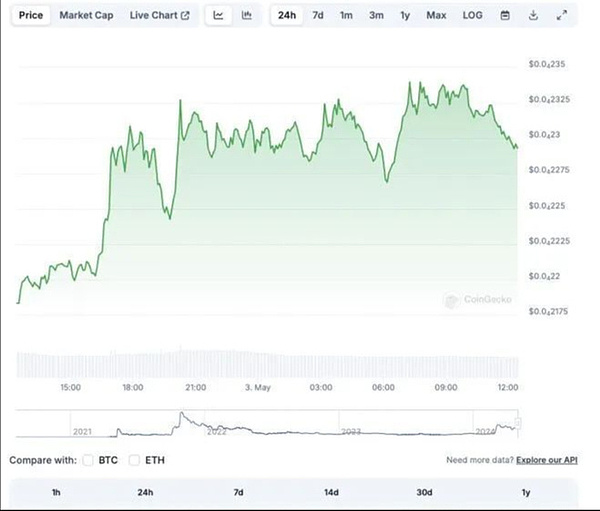The height and width of the screenshot is (511, 600).
Task: Open the calendar date range picker
Action: point(505,16)
